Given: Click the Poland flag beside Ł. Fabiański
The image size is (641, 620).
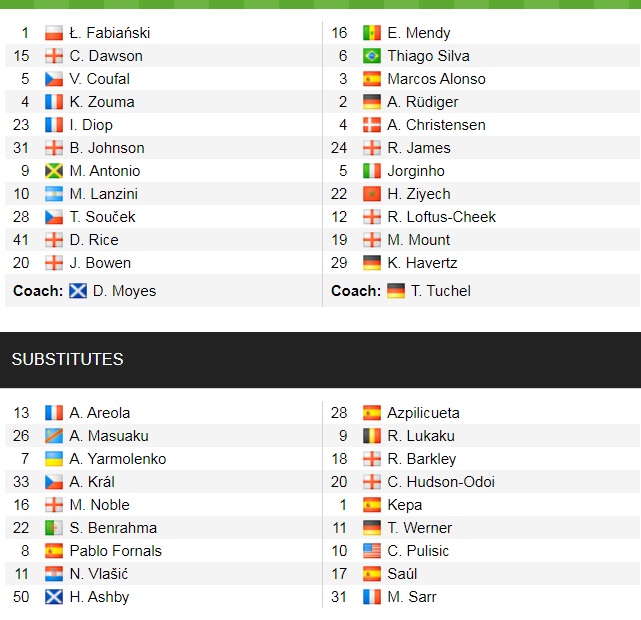Looking at the screenshot, I should coord(54,33).
